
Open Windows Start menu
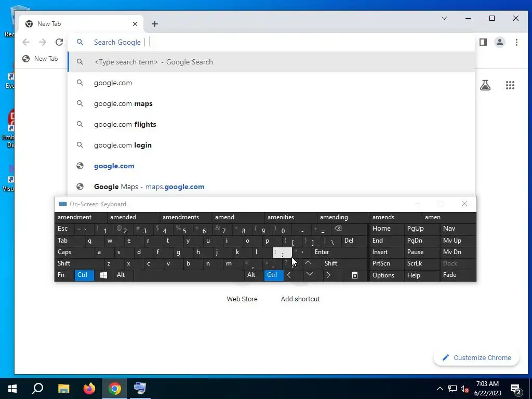click(x=12, y=389)
